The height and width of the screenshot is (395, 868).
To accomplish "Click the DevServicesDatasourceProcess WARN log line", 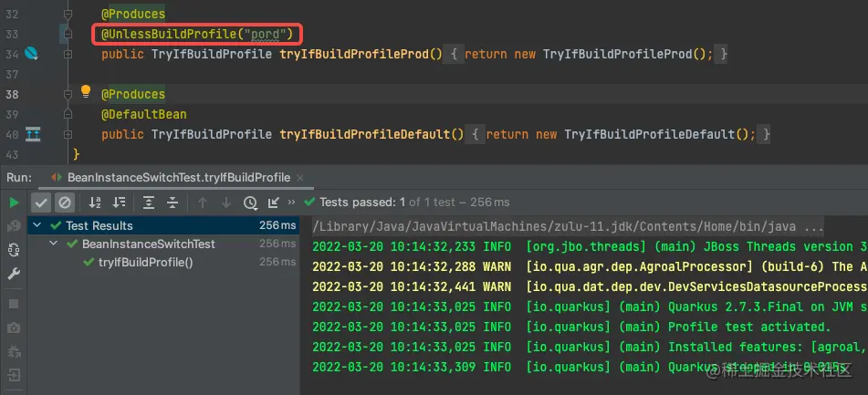I will point(591,286).
